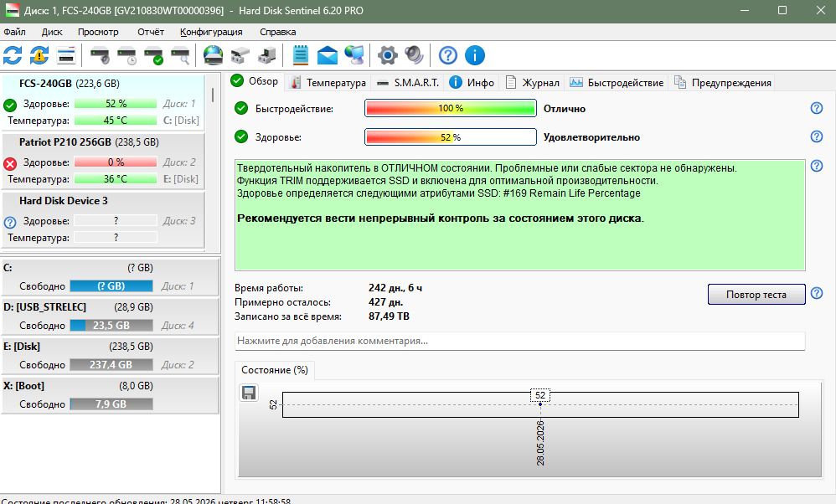Click the globe-over-disk toolbar icon
The width and height of the screenshot is (836, 504).
tap(214, 55)
